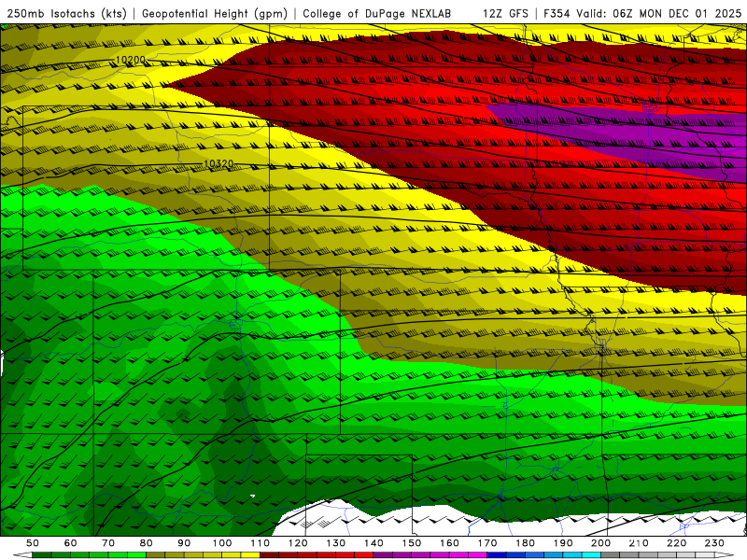Viewport: 747px width, 560px height.
Task: Click the 120 value on the color scale
Action: 298,543
